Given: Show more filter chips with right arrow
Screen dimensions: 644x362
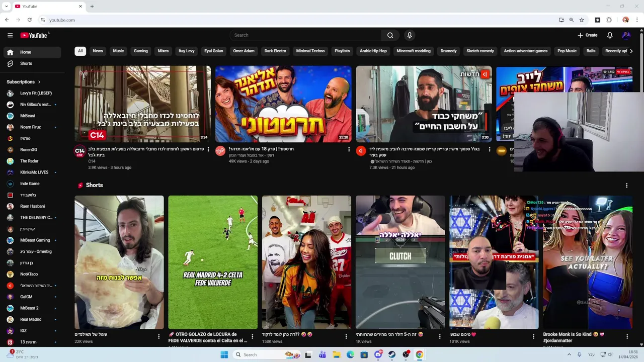Looking at the screenshot, I should point(631,51).
